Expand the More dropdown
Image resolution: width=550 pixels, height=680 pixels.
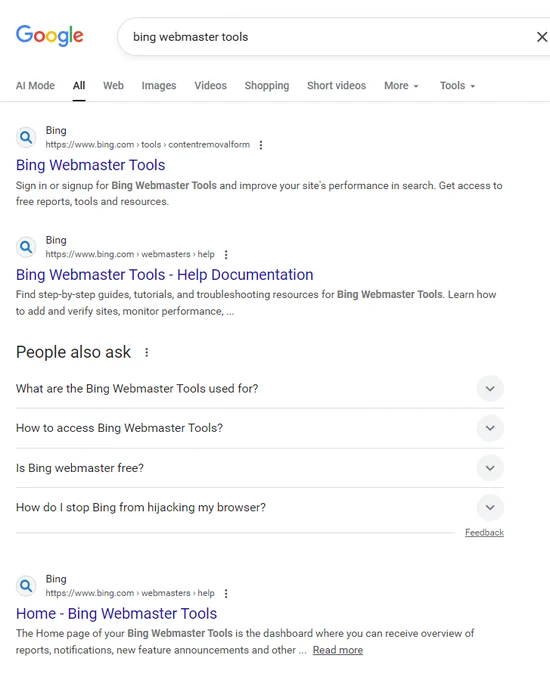point(401,85)
